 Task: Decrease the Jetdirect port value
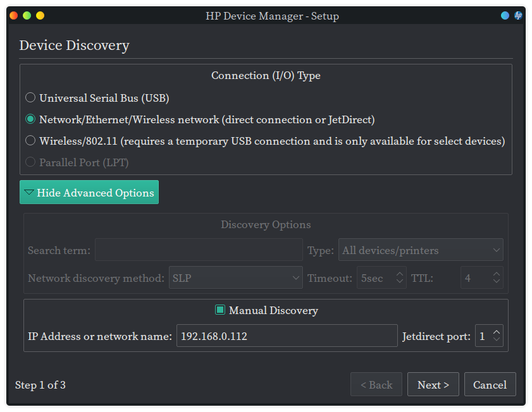[497, 340]
